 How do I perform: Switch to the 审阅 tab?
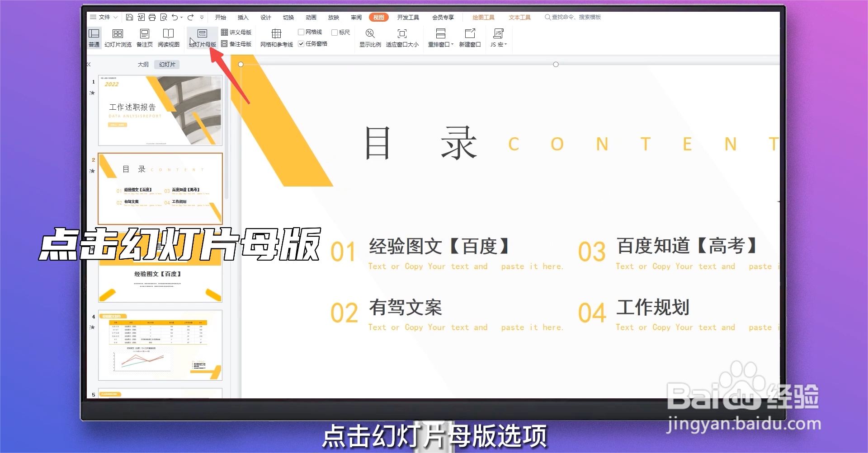(356, 17)
